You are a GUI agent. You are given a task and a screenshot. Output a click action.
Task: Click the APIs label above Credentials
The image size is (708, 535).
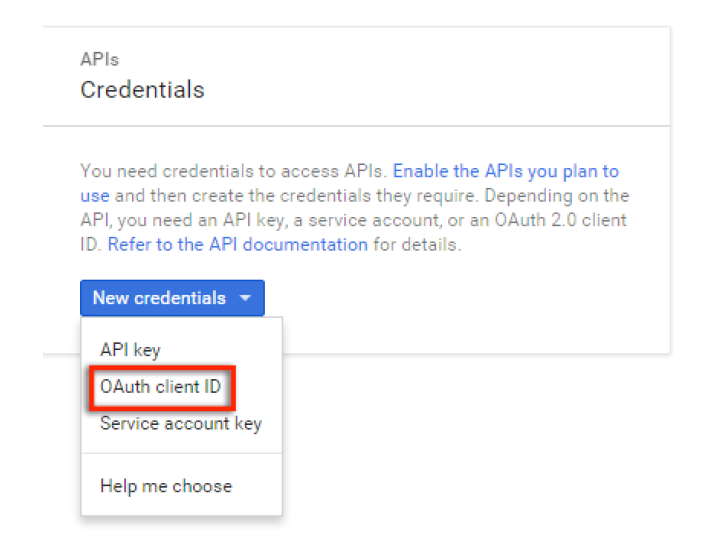tap(99, 60)
